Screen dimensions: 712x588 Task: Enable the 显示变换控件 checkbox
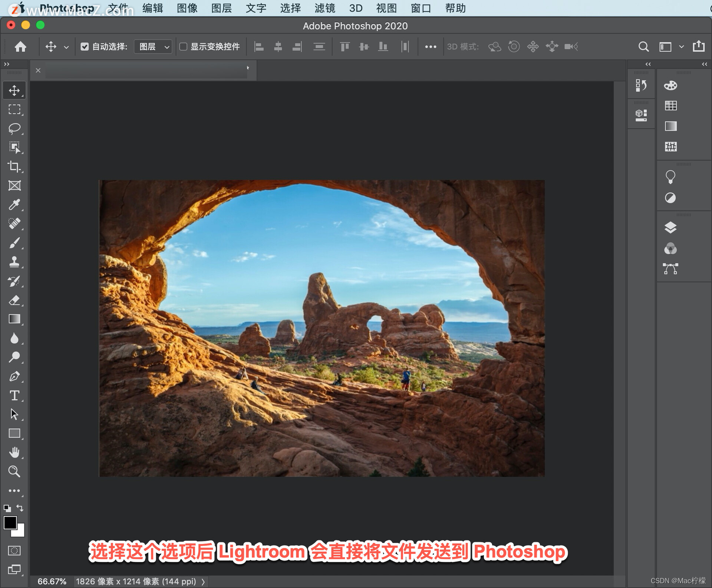(x=183, y=47)
